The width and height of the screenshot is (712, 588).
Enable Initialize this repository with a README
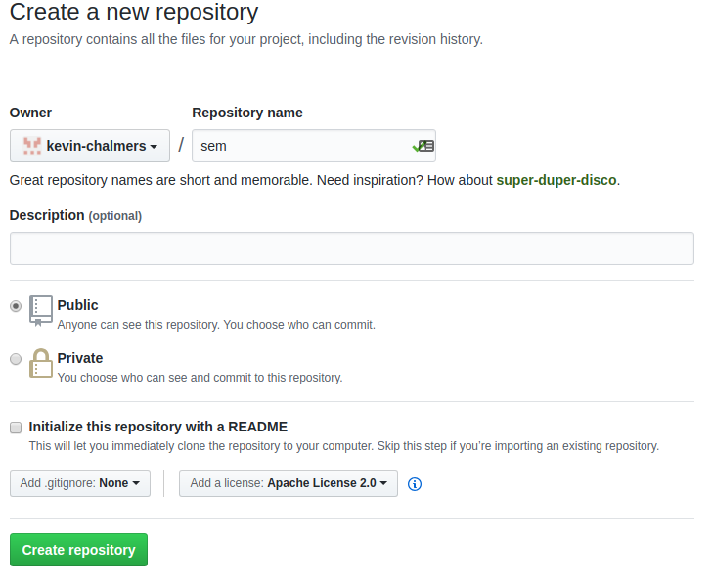(16, 428)
